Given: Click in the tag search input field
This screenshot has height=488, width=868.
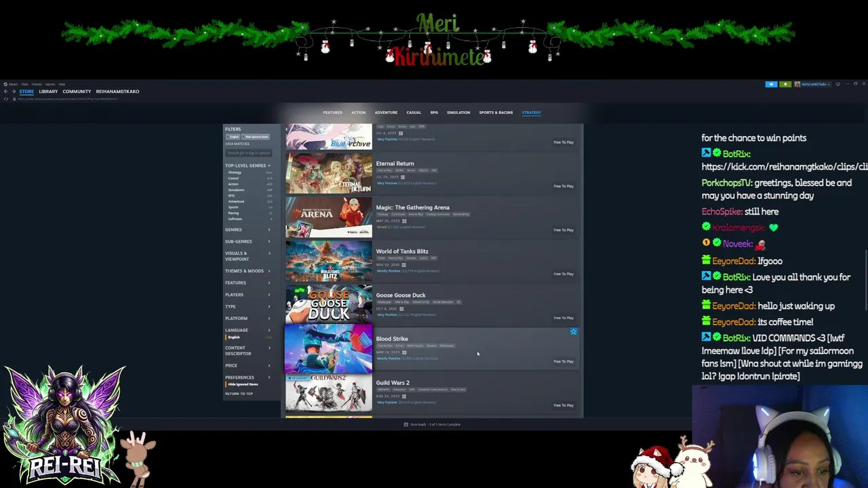Looking at the screenshot, I should pyautogui.click(x=248, y=152).
